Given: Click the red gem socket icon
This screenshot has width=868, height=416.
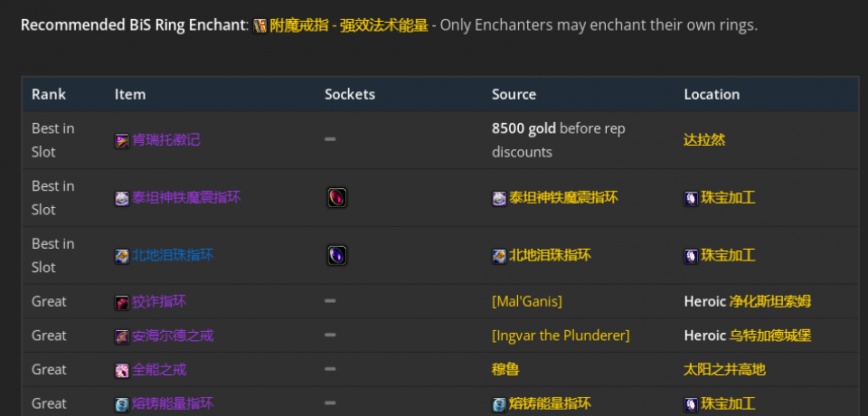Looking at the screenshot, I should point(336,198).
